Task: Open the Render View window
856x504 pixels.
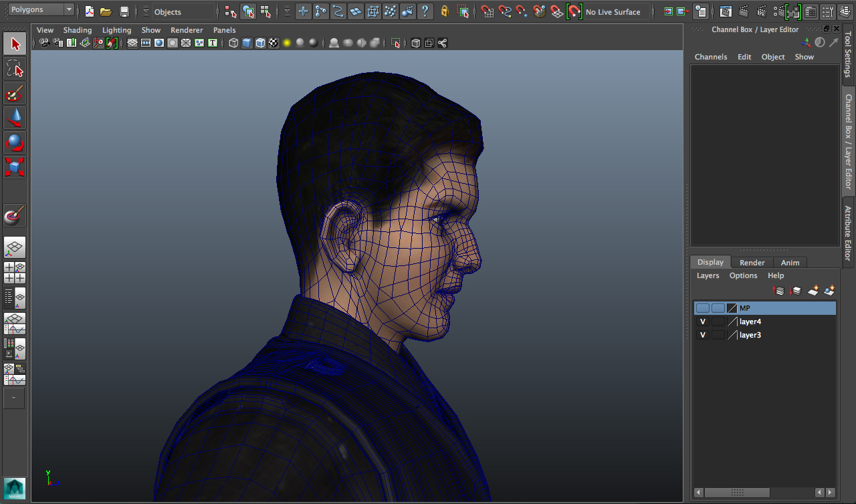Action: 726,11
